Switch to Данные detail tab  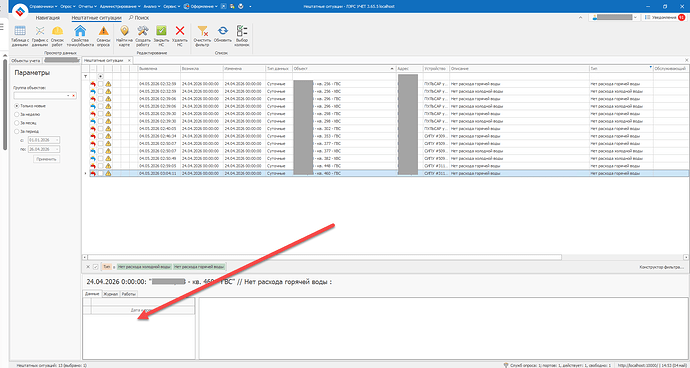[x=92, y=294]
